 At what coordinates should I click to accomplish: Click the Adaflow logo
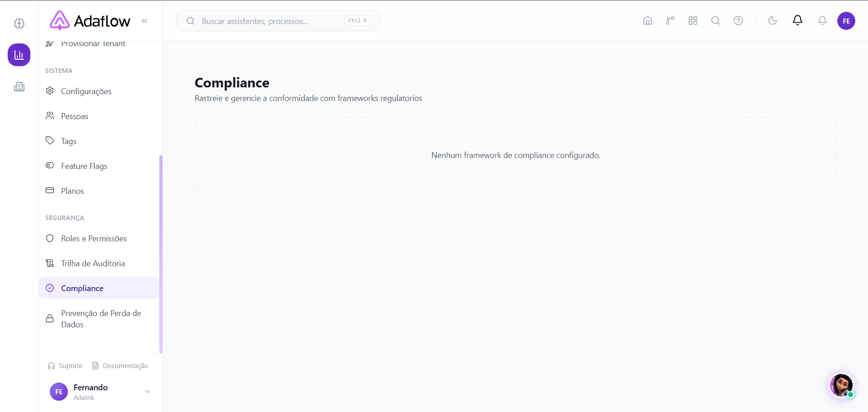(x=90, y=21)
